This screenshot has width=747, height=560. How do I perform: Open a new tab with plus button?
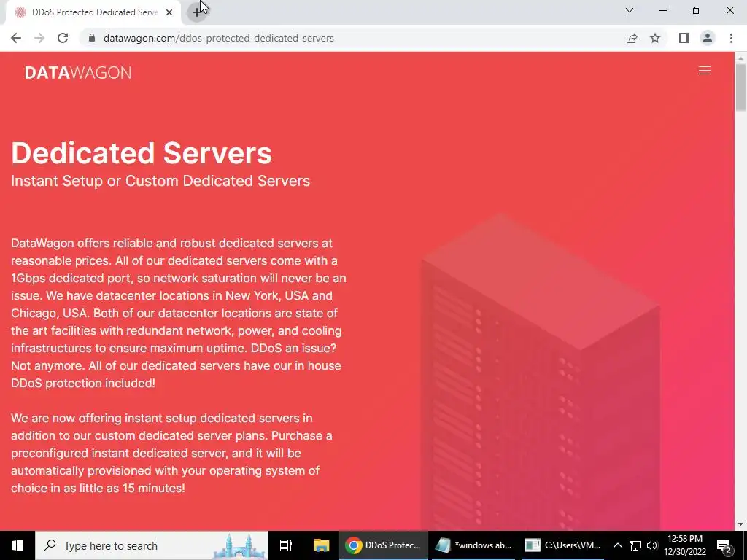[x=197, y=12]
